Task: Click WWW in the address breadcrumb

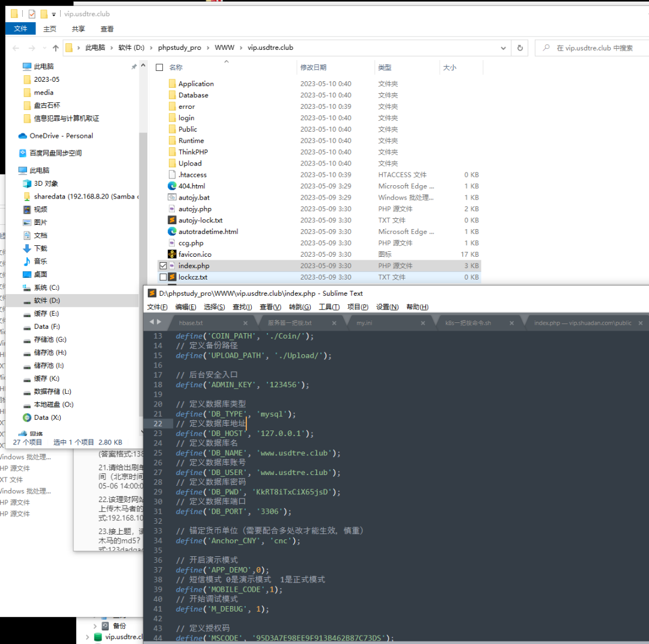Action: click(x=224, y=48)
